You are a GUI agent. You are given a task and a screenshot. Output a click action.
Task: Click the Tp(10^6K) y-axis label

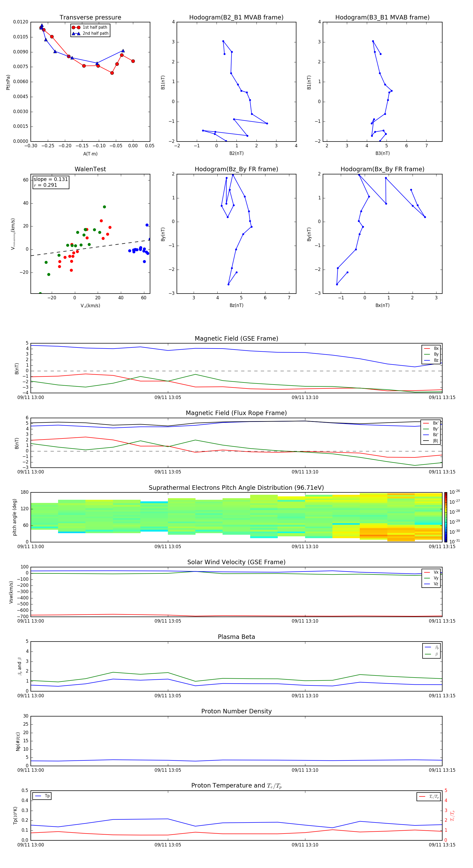(15, 815)
